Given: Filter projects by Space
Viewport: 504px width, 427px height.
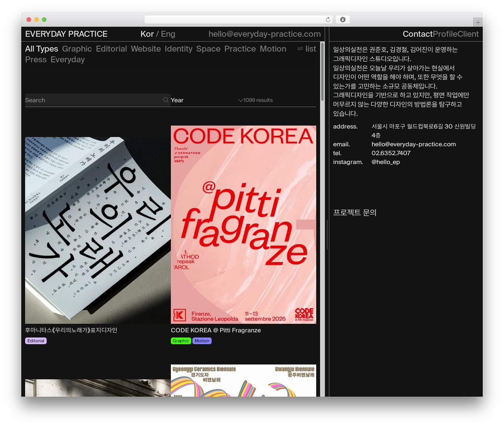Looking at the screenshot, I should pyautogui.click(x=208, y=49).
